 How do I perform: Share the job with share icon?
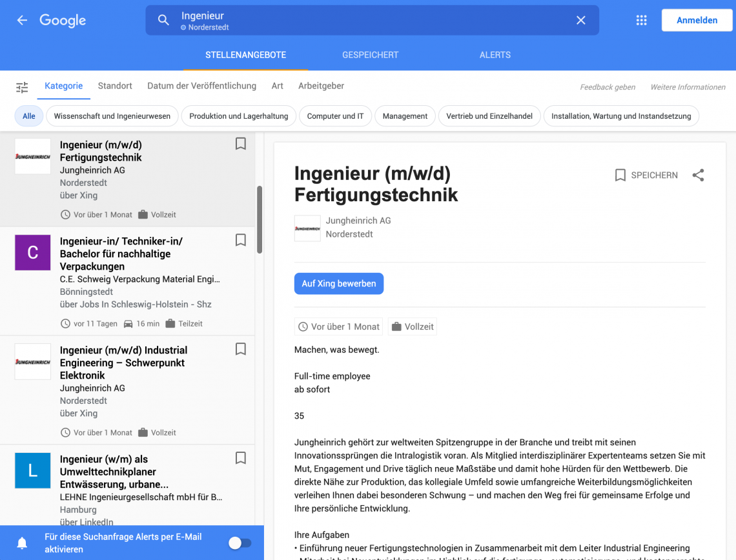tap(698, 175)
